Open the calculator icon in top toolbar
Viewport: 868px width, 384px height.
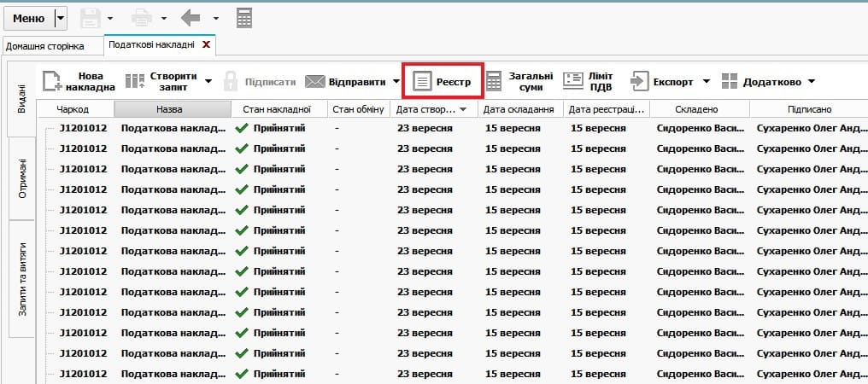click(x=244, y=18)
